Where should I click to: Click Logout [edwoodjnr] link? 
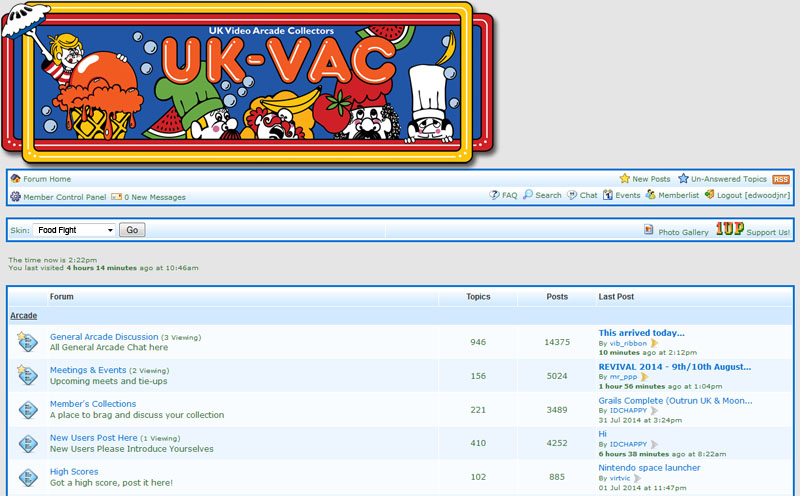click(x=754, y=195)
